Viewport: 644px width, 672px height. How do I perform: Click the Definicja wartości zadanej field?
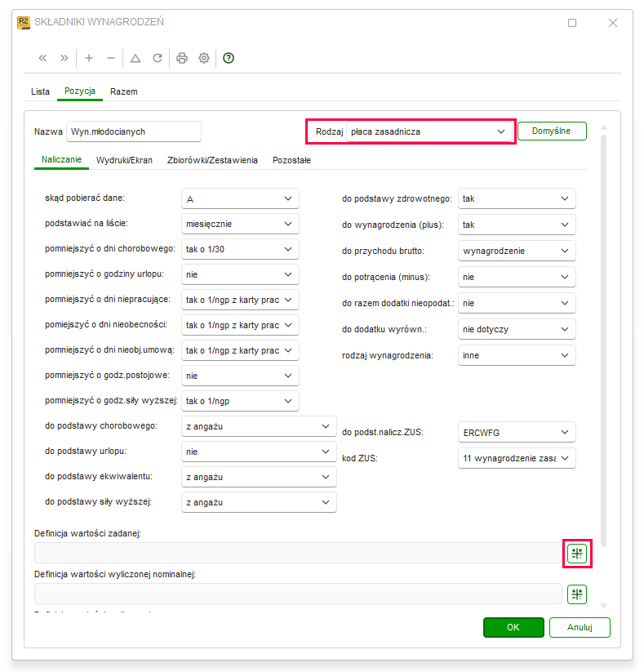point(298,553)
